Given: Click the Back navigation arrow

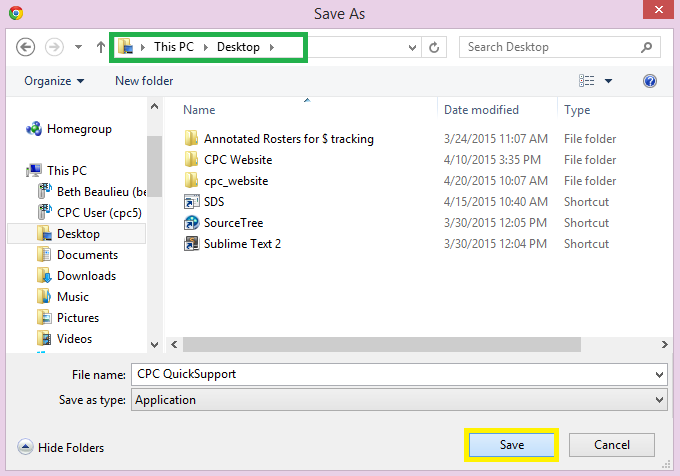Looking at the screenshot, I should 25,47.
